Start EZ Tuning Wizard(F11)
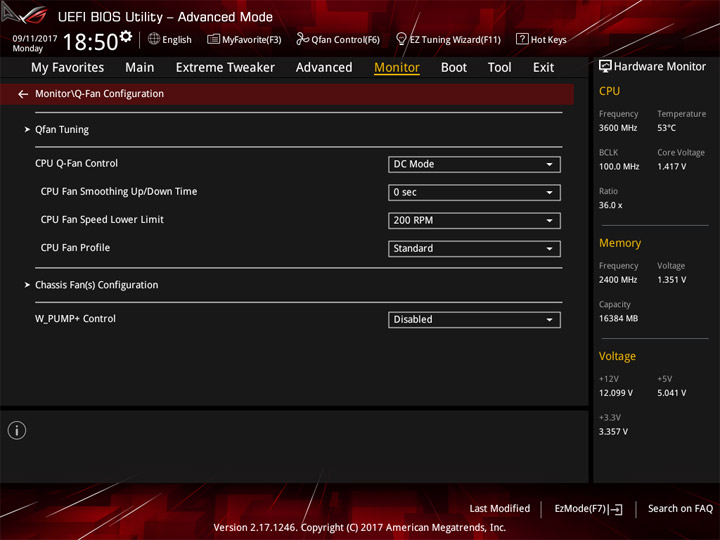The width and height of the screenshot is (720, 540). click(448, 39)
